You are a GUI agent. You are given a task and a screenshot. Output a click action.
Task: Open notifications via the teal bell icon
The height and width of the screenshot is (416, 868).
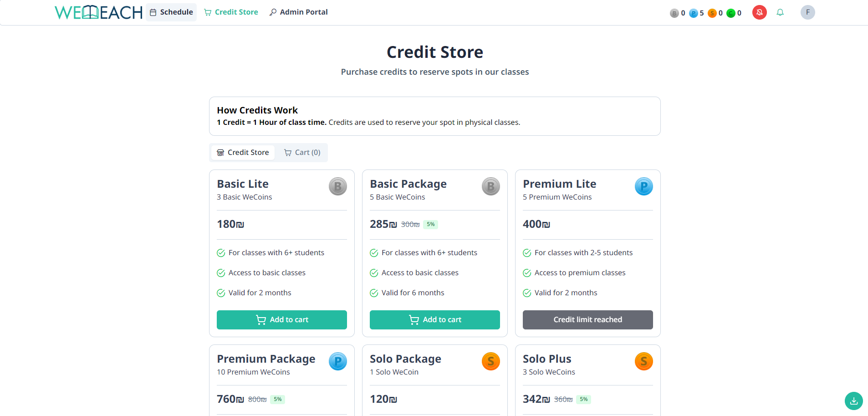(x=780, y=12)
